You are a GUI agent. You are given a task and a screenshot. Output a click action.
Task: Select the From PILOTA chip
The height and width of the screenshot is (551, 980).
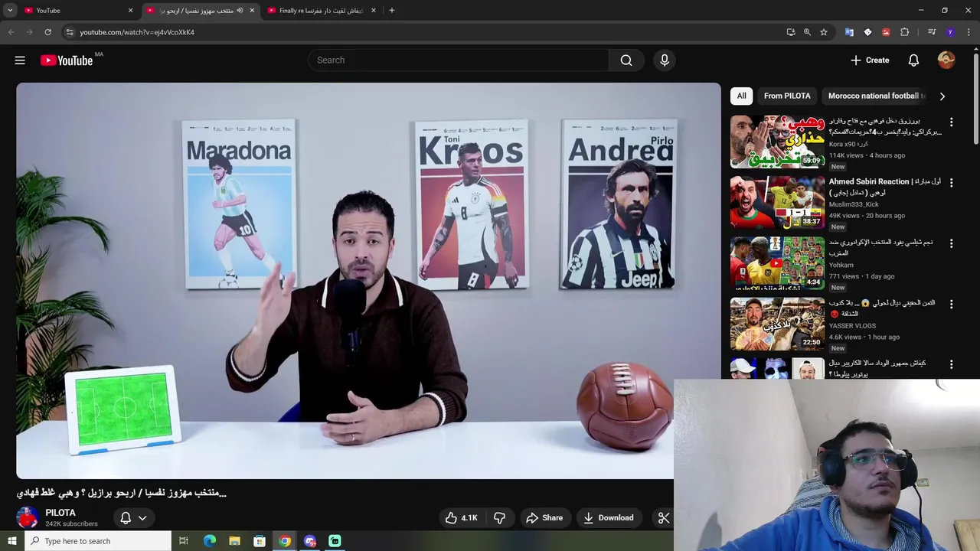[787, 96]
